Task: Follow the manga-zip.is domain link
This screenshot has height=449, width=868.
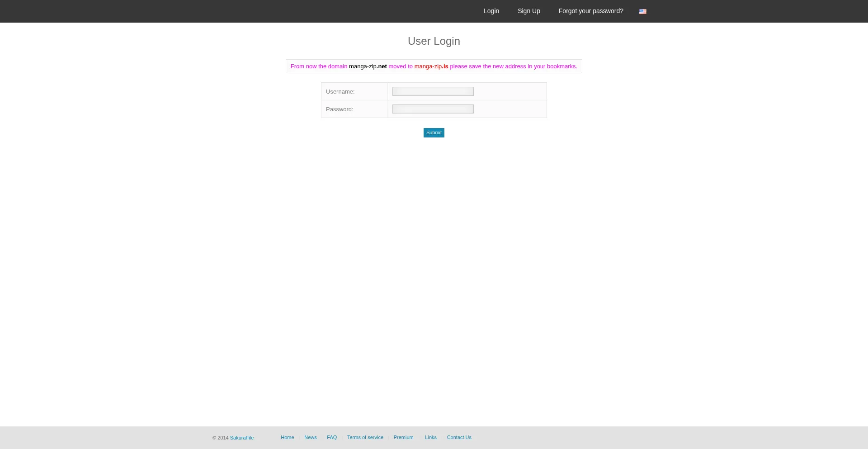Action: 431,66
